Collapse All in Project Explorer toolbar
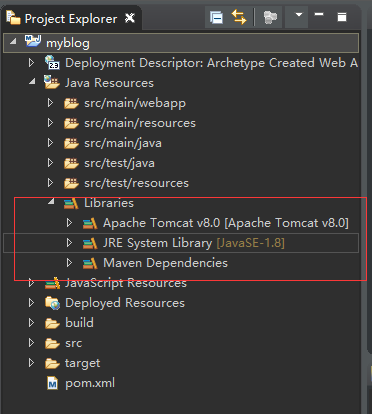 (216, 17)
